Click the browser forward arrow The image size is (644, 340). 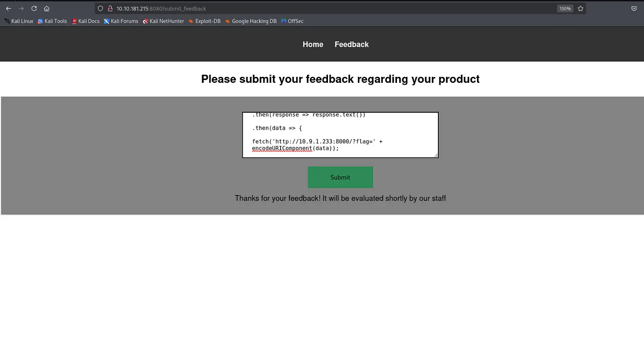[x=21, y=8]
